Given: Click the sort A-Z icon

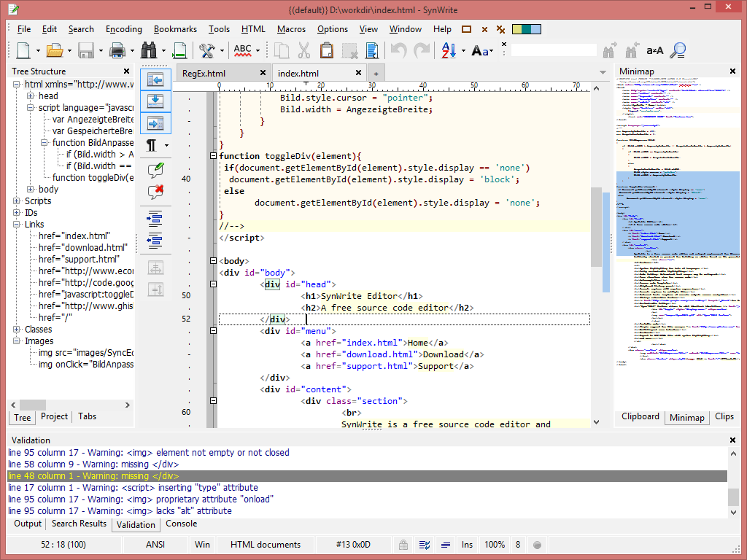Looking at the screenshot, I should coord(448,50).
